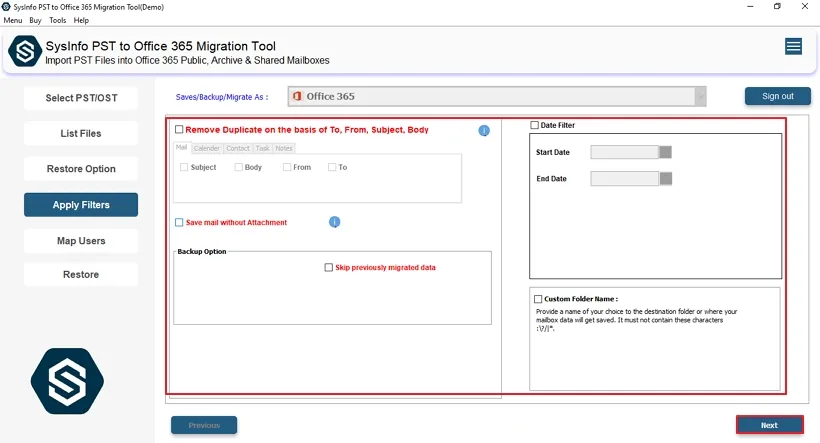Click the Office 365 icon in the dropdown
Viewport: 820px width, 443px height.
point(297,96)
